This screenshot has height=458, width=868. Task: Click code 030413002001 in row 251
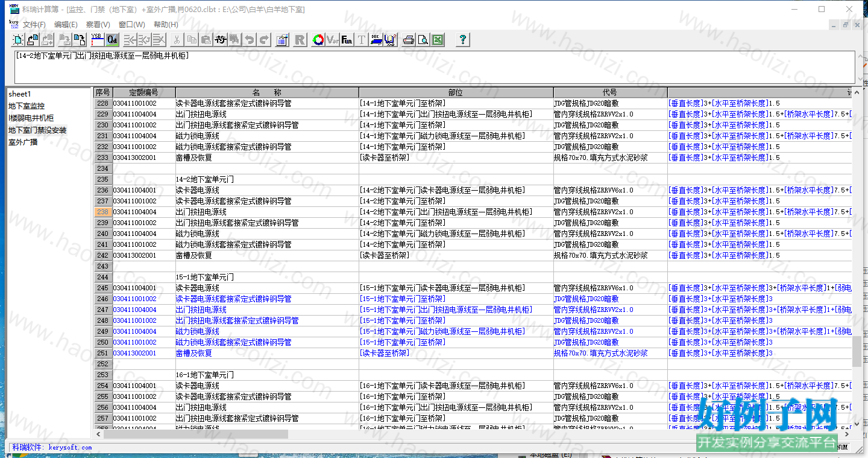point(134,353)
